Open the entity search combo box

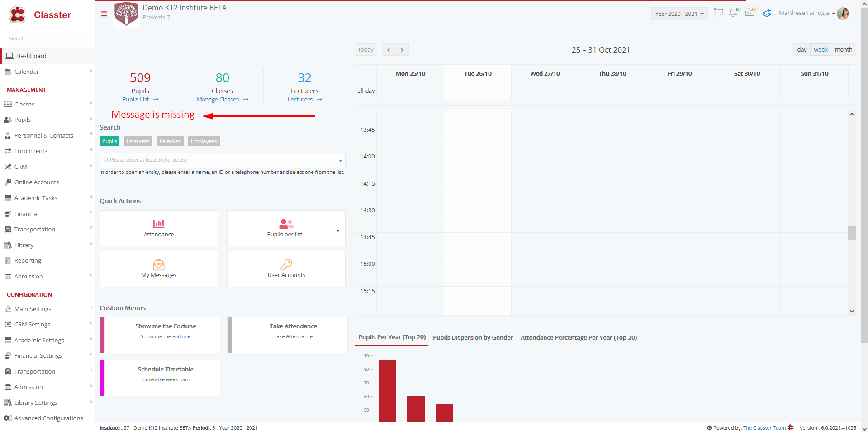222,160
